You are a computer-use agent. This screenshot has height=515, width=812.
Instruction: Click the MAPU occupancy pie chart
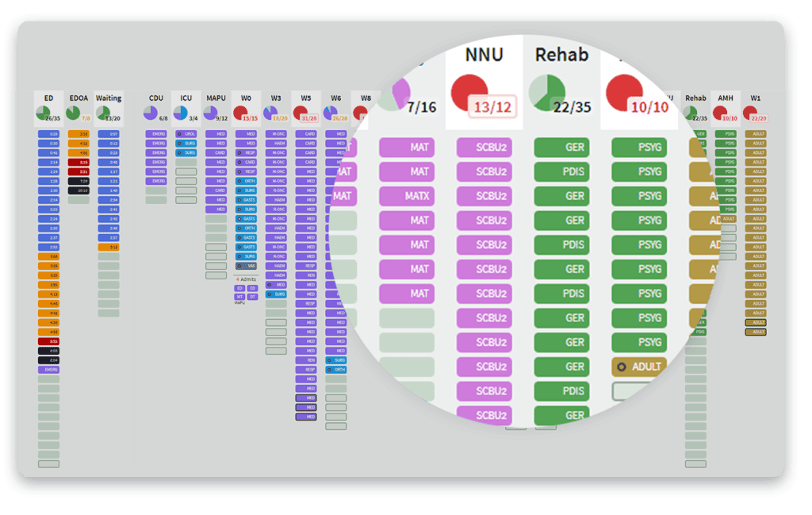(211, 113)
